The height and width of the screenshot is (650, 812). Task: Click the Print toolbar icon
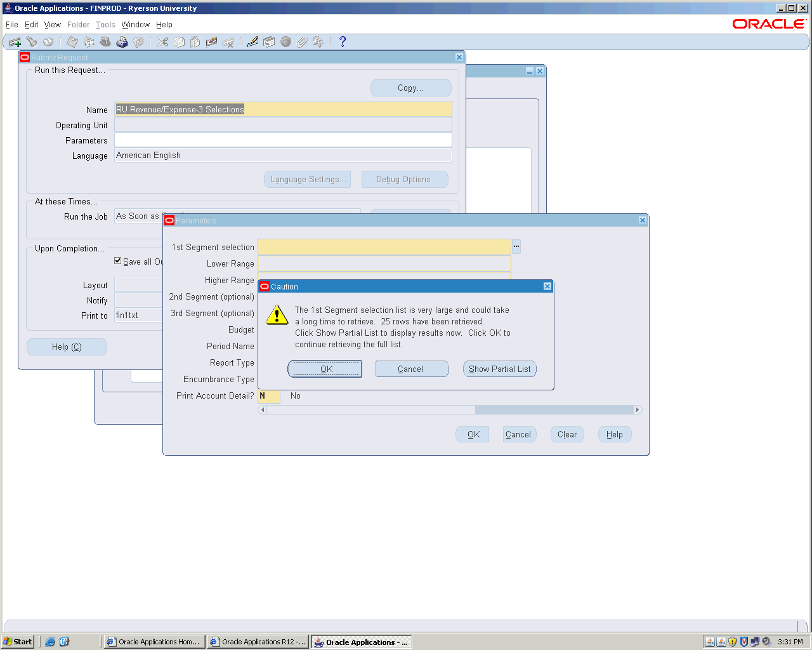click(x=122, y=42)
